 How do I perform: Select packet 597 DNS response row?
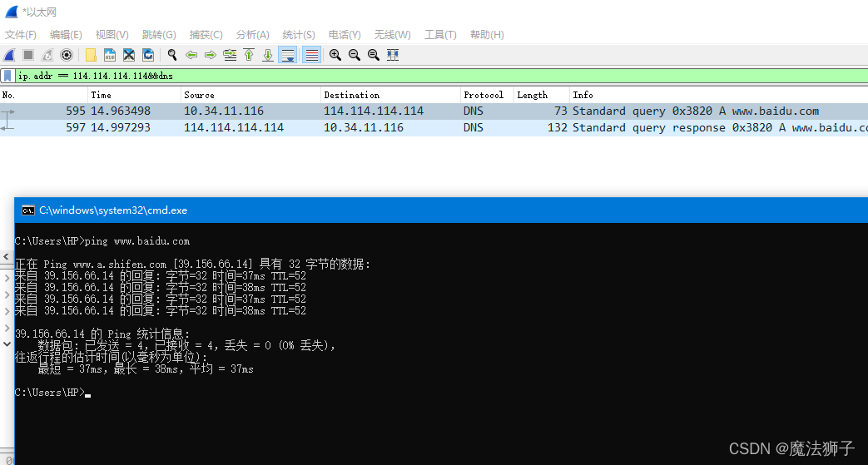(x=434, y=127)
